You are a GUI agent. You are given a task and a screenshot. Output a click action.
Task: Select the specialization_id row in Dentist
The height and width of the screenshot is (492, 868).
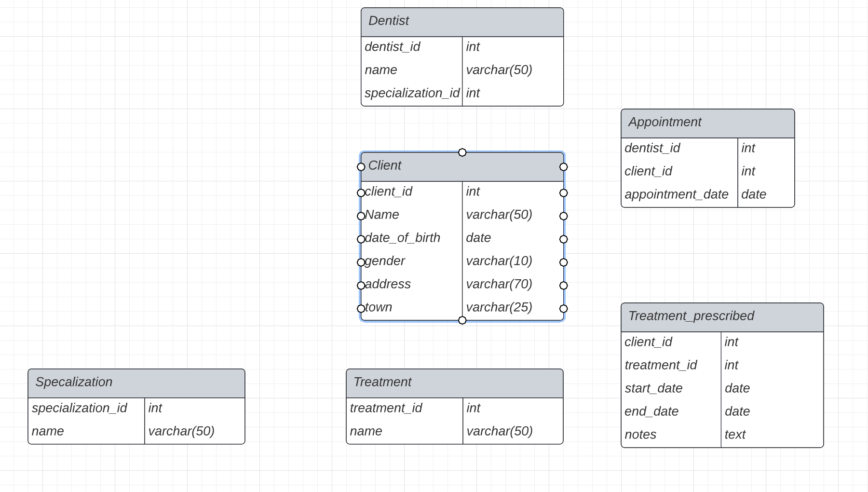click(x=412, y=93)
